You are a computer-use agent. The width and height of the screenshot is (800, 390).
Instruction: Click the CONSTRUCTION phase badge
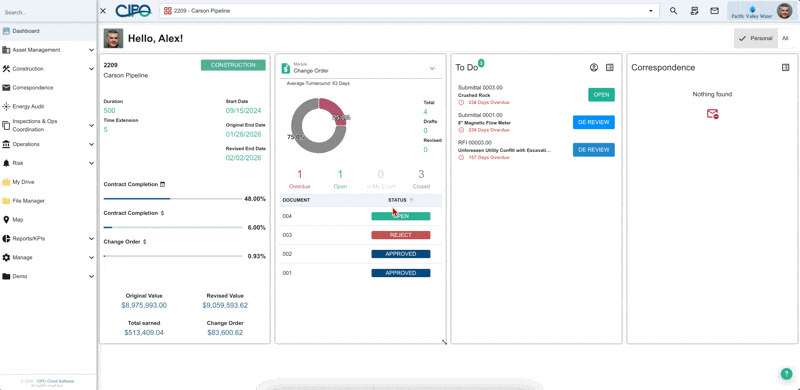click(233, 65)
